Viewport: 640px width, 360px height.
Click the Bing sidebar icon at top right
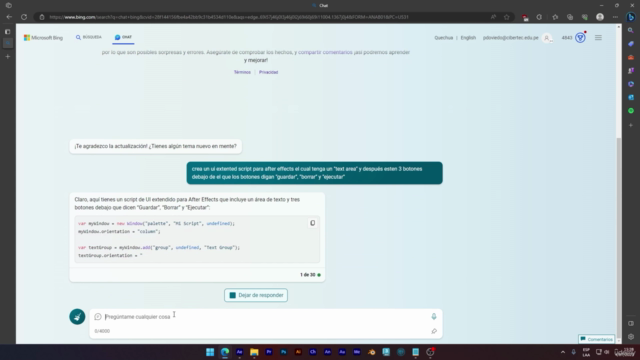631,17
